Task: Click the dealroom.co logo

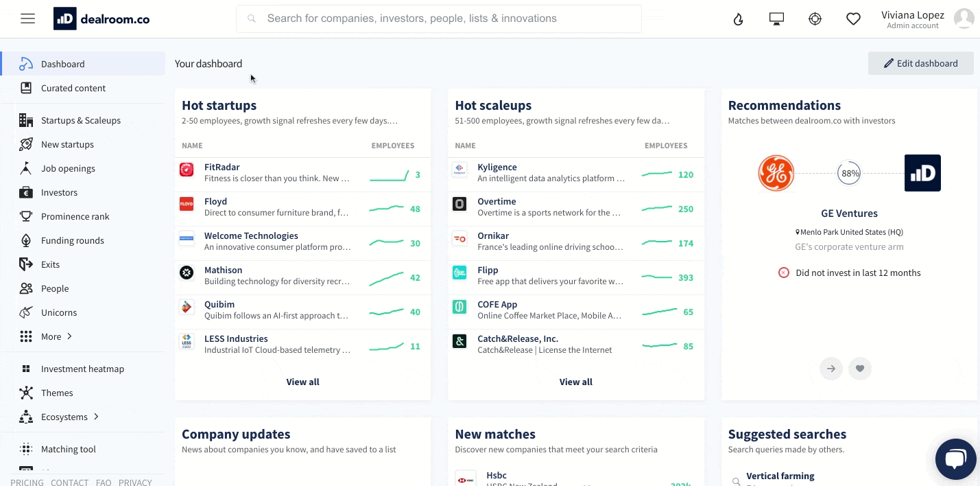Action: click(101, 19)
